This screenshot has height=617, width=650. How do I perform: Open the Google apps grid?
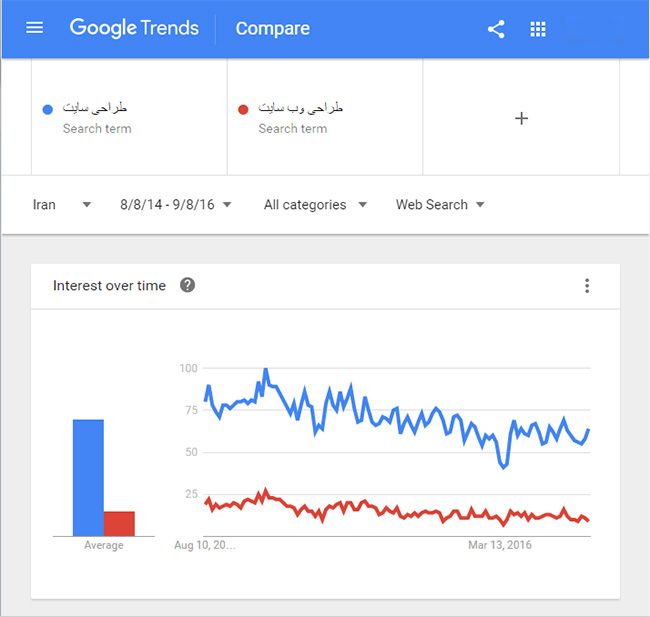tap(538, 29)
